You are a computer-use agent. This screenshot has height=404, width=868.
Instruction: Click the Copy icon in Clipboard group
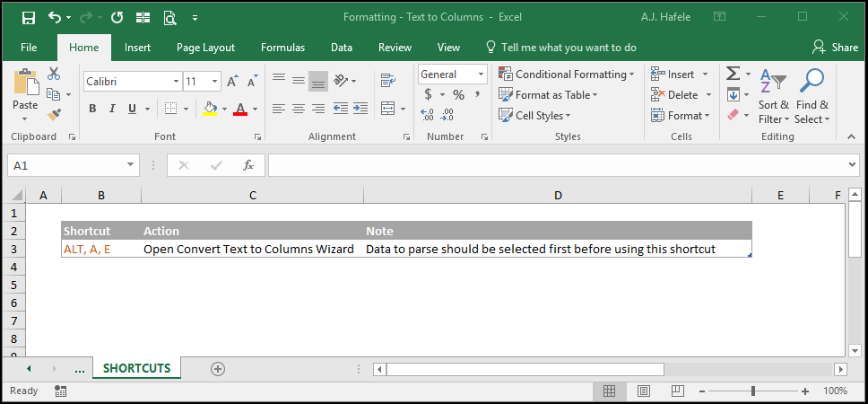point(54,94)
